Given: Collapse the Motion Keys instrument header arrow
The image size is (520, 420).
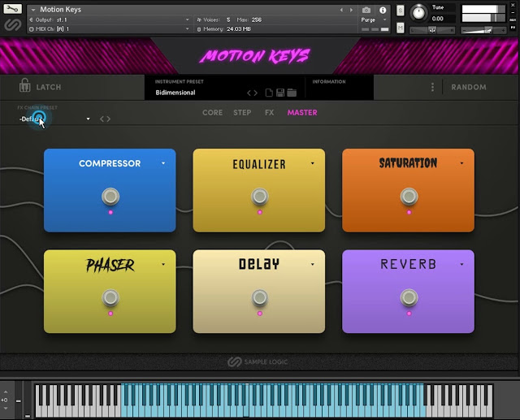Looking at the screenshot, I should 33,10.
